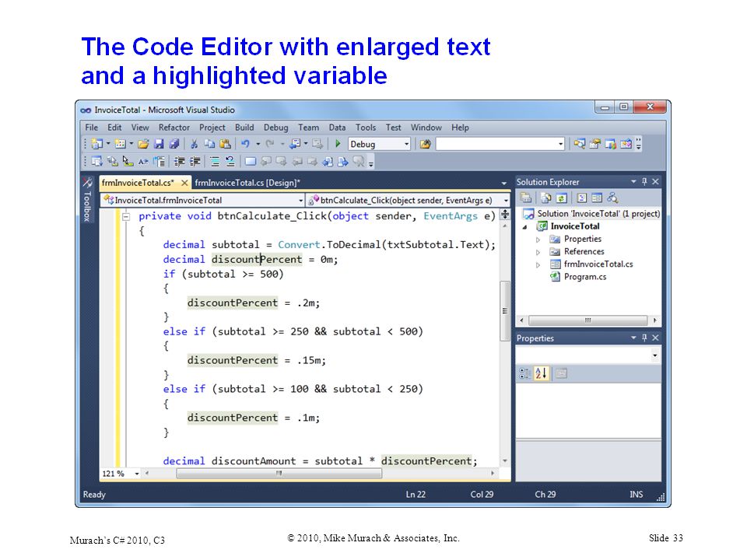Click the Open File folder icon
Image resolution: width=747 pixels, height=560 pixels.
pos(143,144)
